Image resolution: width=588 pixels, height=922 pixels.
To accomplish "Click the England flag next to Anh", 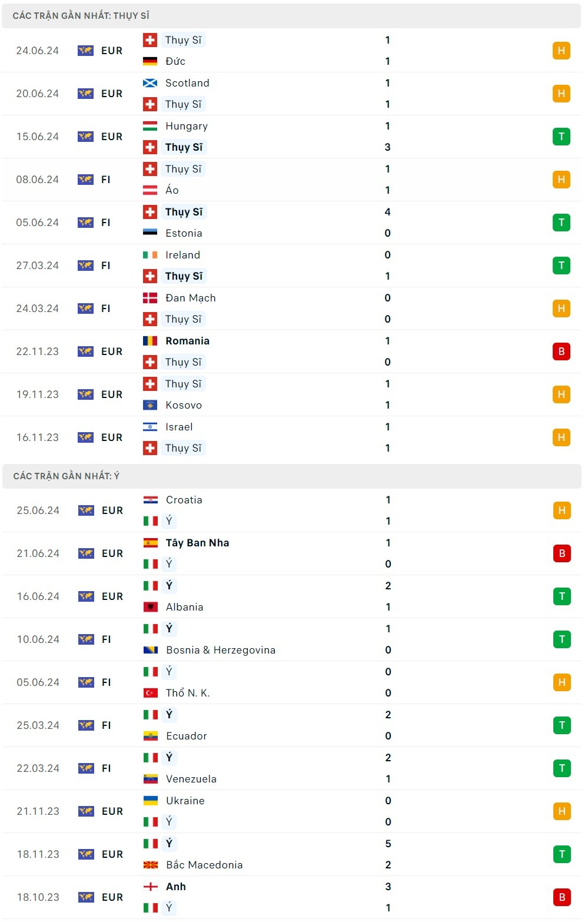I will pyautogui.click(x=151, y=887).
